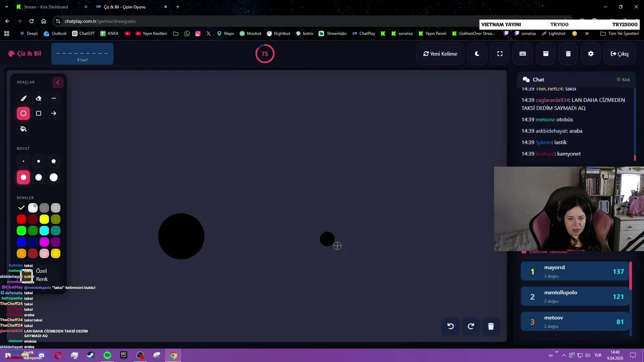Open the tab search dropdown arrow
The height and width of the screenshot is (362, 644).
pyautogui.click(x=6, y=7)
